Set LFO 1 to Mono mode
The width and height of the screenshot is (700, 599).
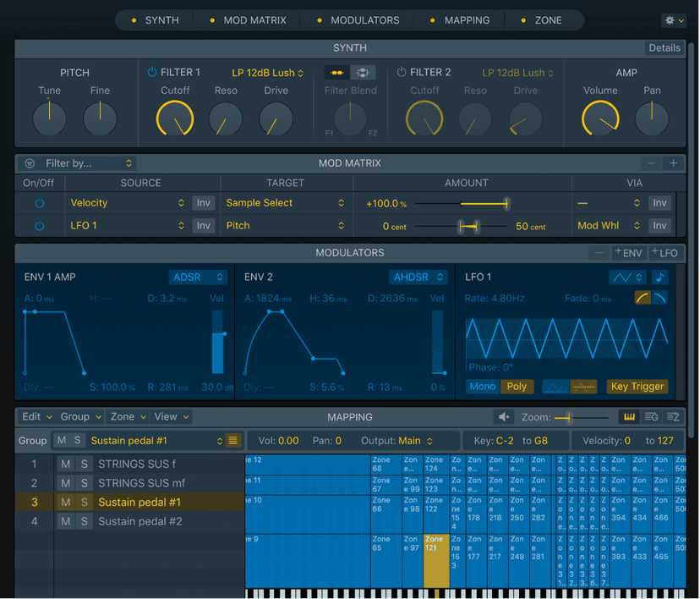click(x=483, y=387)
